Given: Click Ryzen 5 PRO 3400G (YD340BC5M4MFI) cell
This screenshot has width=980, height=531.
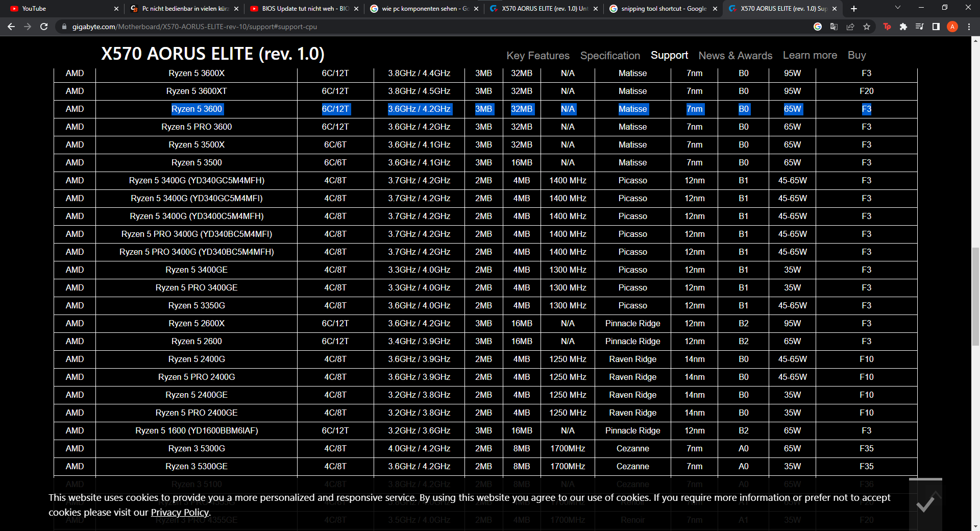Looking at the screenshot, I should pos(197,234).
